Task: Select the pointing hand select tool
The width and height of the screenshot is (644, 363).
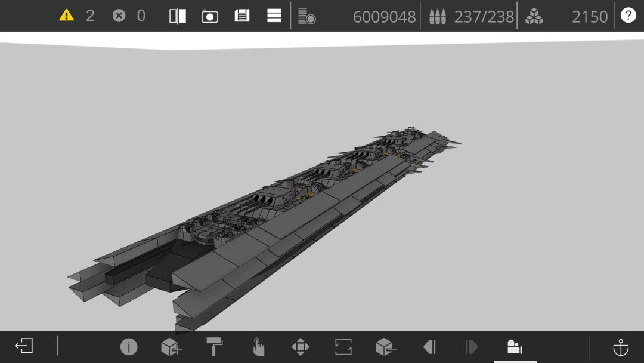Action: (258, 347)
